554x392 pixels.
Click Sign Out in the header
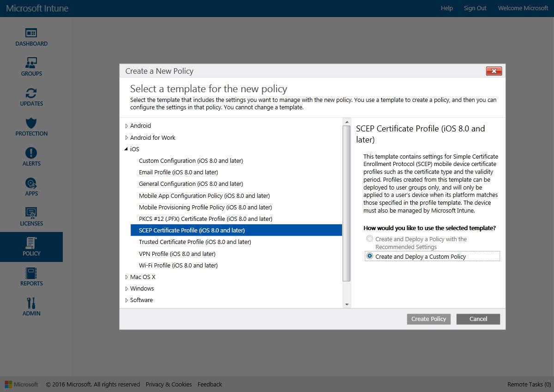click(475, 8)
